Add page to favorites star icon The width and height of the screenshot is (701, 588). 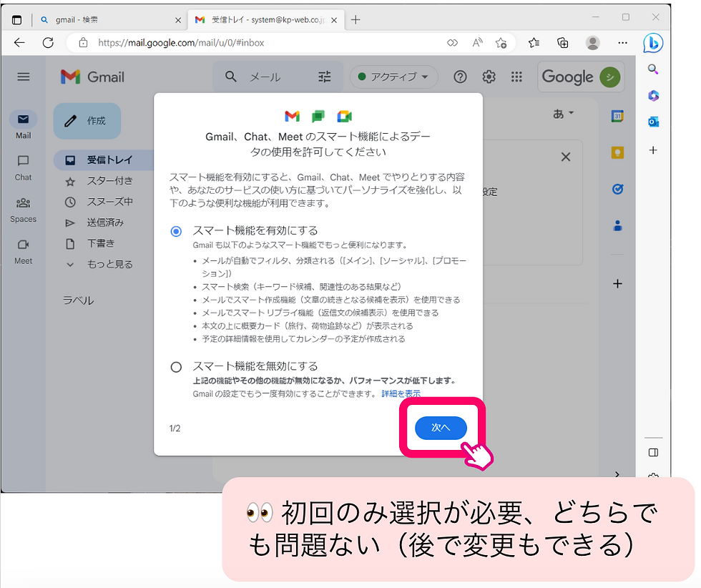501,43
